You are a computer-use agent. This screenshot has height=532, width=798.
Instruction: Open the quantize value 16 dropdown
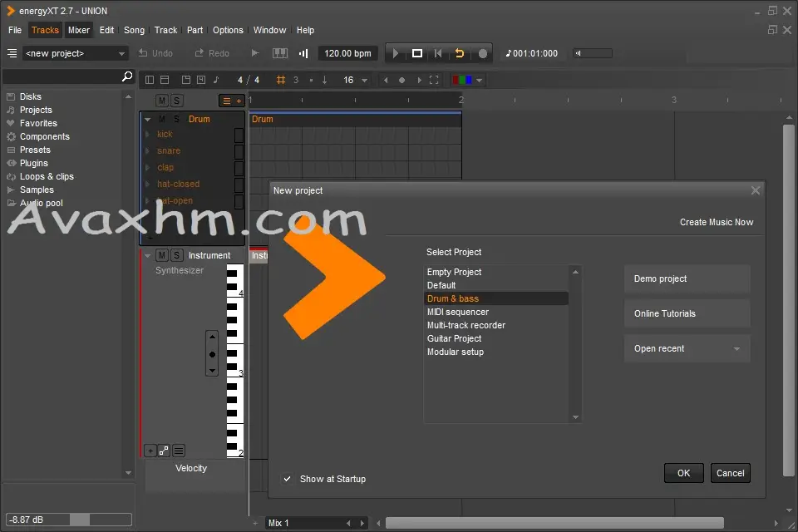pyautogui.click(x=364, y=80)
